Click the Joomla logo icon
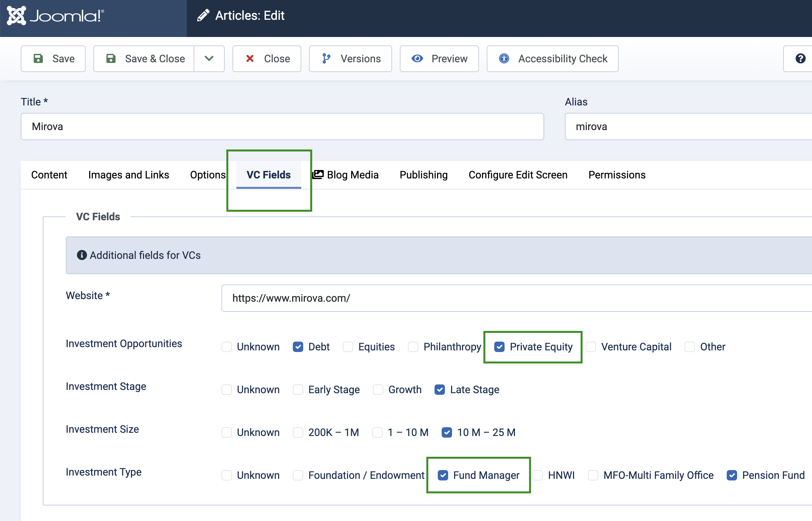Screen dimensions: 812x521 [16, 16]
